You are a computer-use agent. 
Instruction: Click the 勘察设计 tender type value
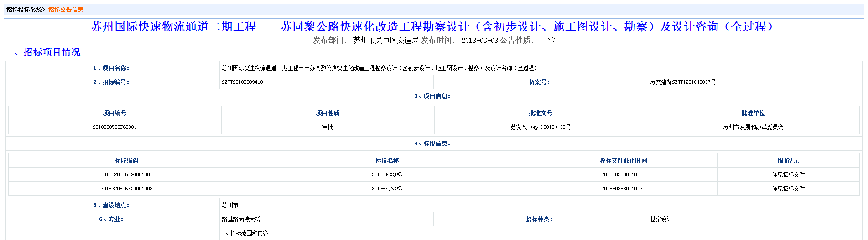coord(661,219)
